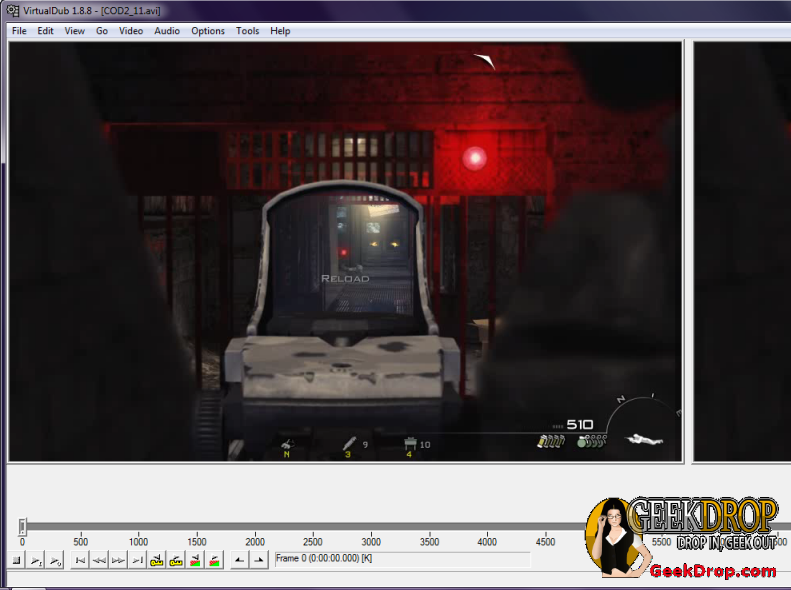Image resolution: width=791 pixels, height=590 pixels.
Task: Click the Stop playback button
Action: click(x=17, y=560)
